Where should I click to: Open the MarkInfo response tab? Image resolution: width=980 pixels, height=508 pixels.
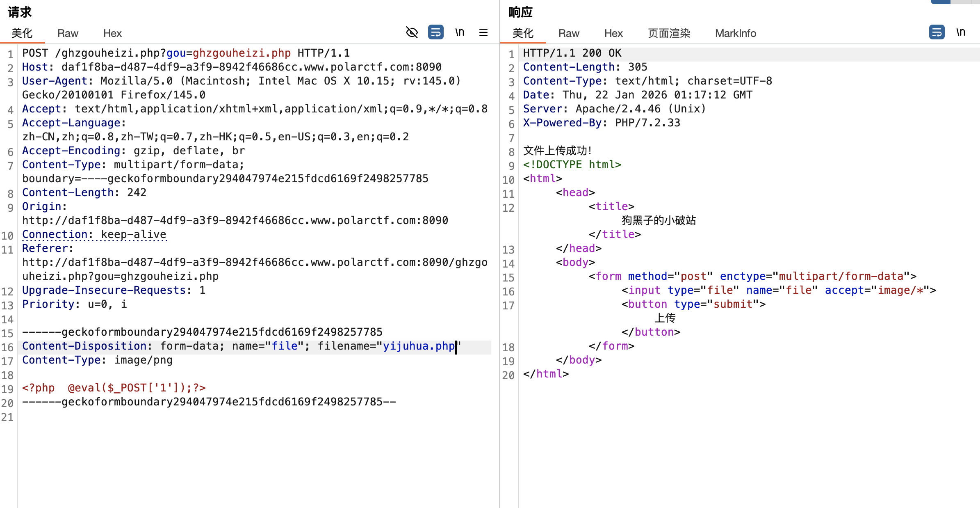(x=736, y=33)
